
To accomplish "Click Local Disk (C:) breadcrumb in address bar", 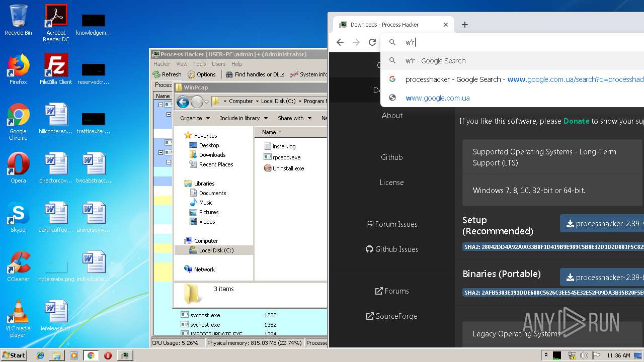I will [x=278, y=101].
